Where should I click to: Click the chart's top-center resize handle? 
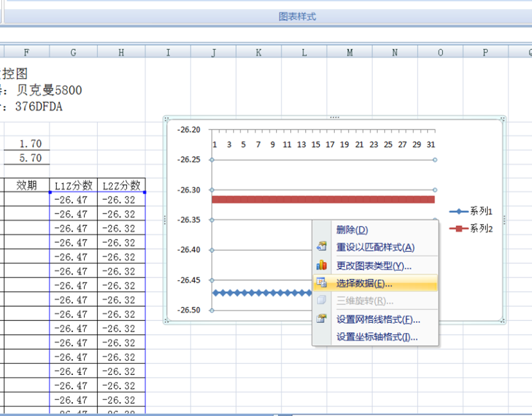coord(334,117)
